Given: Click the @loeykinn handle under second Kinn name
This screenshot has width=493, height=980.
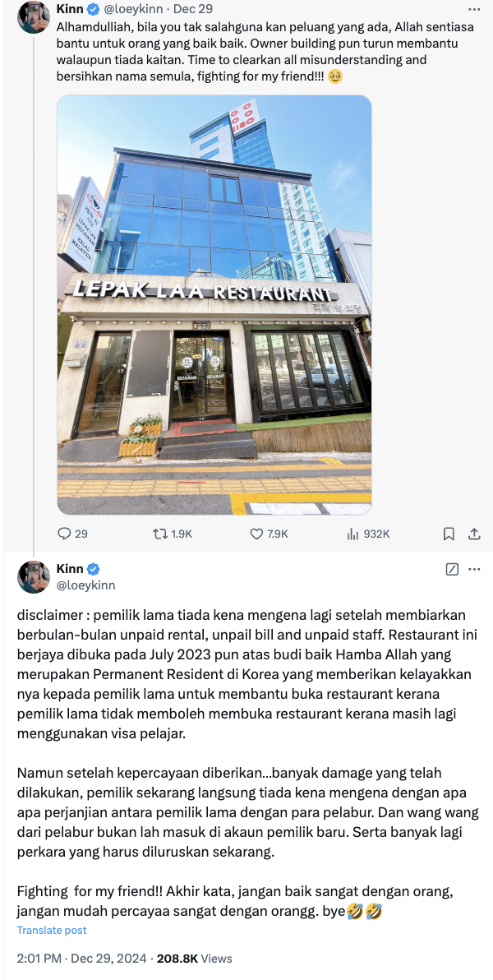Looking at the screenshot, I should click(x=86, y=585).
